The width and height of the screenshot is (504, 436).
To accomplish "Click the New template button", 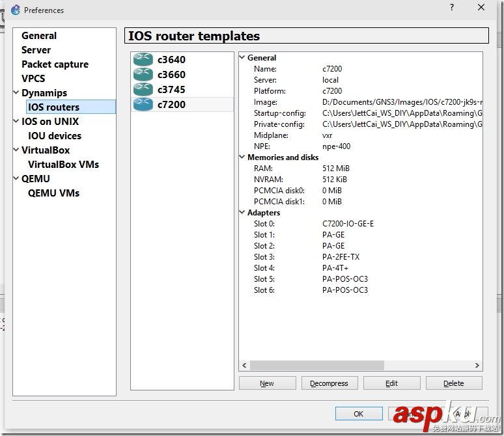I will point(267,383).
